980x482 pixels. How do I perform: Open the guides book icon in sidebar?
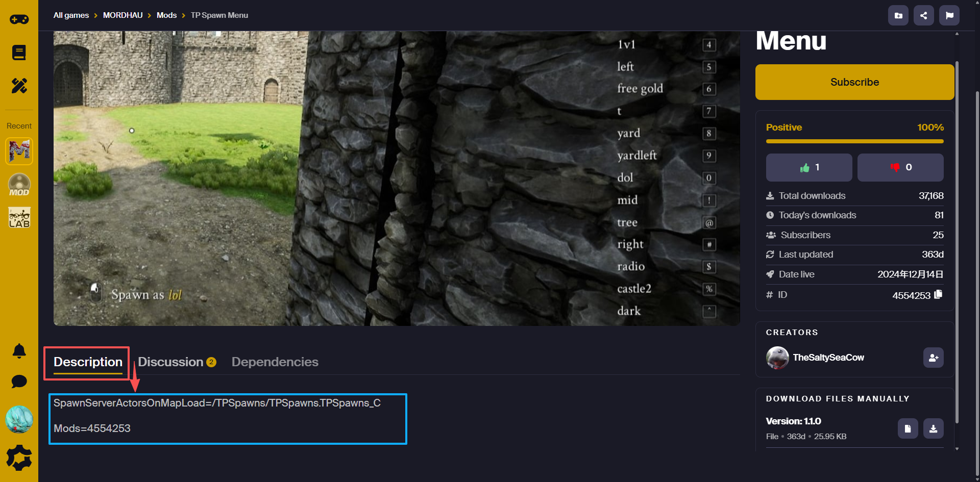[x=19, y=53]
